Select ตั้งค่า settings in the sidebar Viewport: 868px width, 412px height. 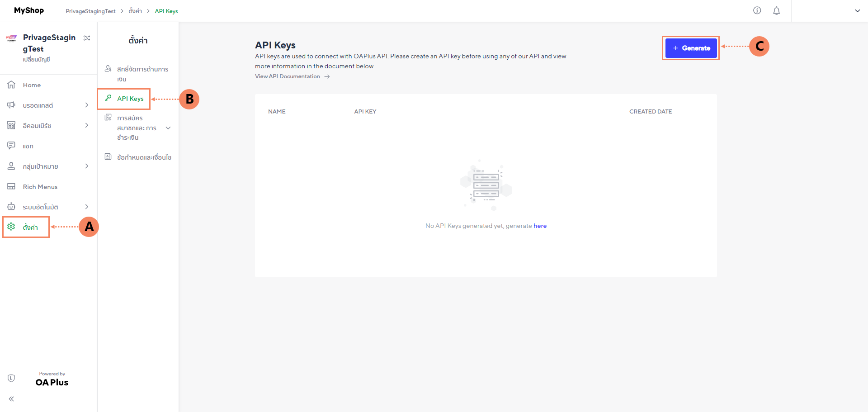coord(30,227)
